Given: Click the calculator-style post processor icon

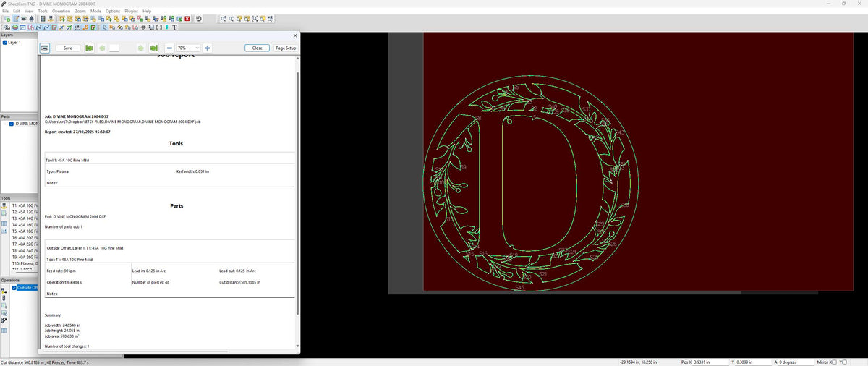Looking at the screenshot, I should click(43, 19).
